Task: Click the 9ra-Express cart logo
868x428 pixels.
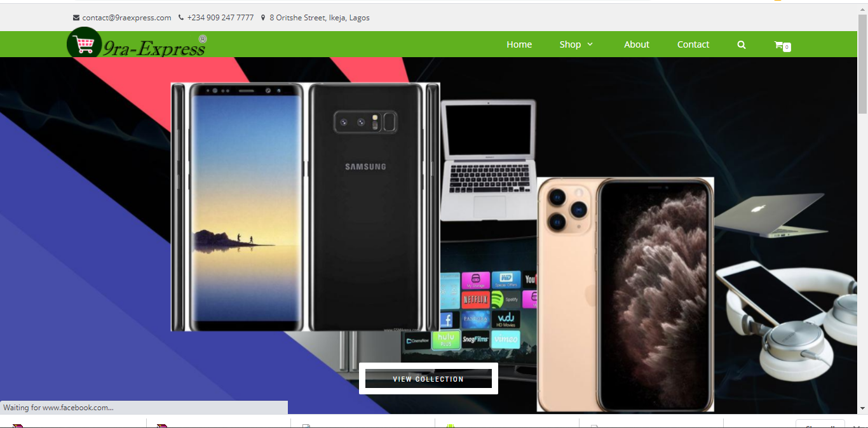Action: pos(85,44)
